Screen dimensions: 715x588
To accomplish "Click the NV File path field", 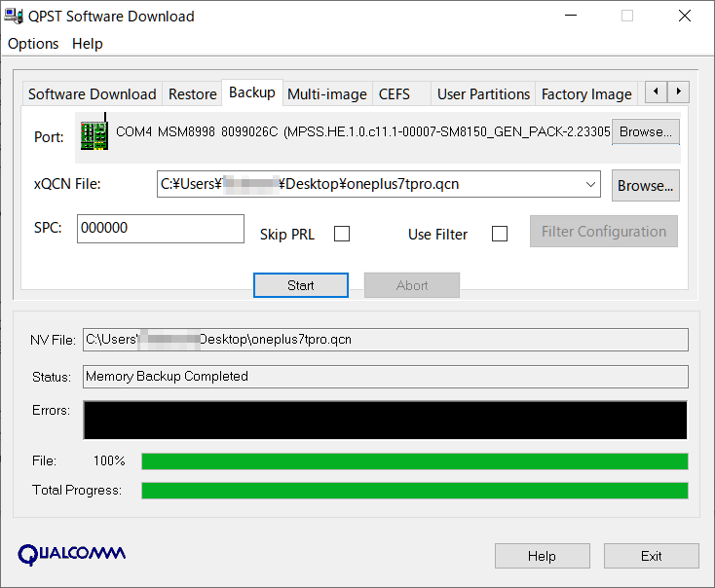I will click(x=386, y=340).
